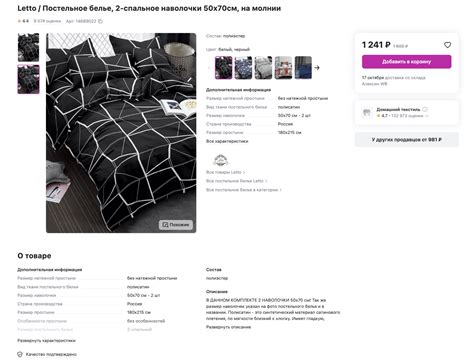Show next color options with arrow

pyautogui.click(x=317, y=68)
